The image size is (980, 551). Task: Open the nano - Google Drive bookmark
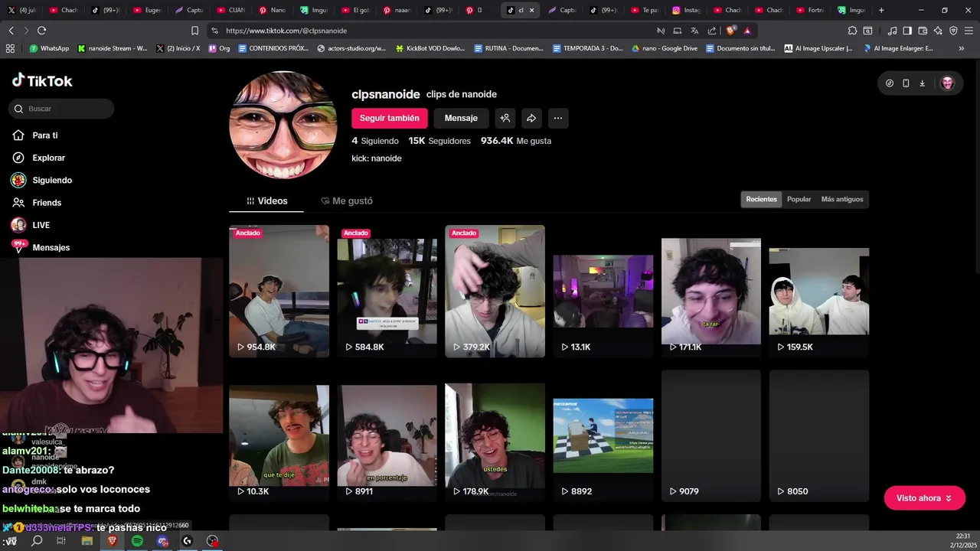[x=665, y=48]
